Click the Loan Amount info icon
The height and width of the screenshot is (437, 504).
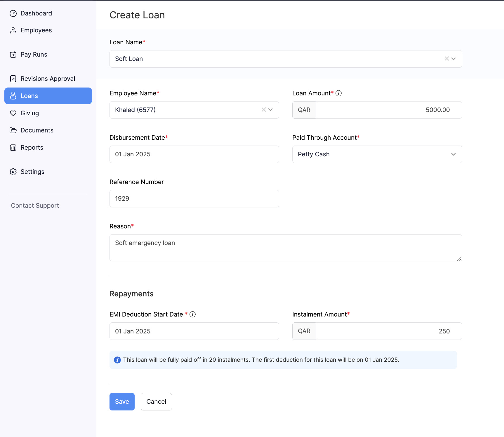[338, 93]
